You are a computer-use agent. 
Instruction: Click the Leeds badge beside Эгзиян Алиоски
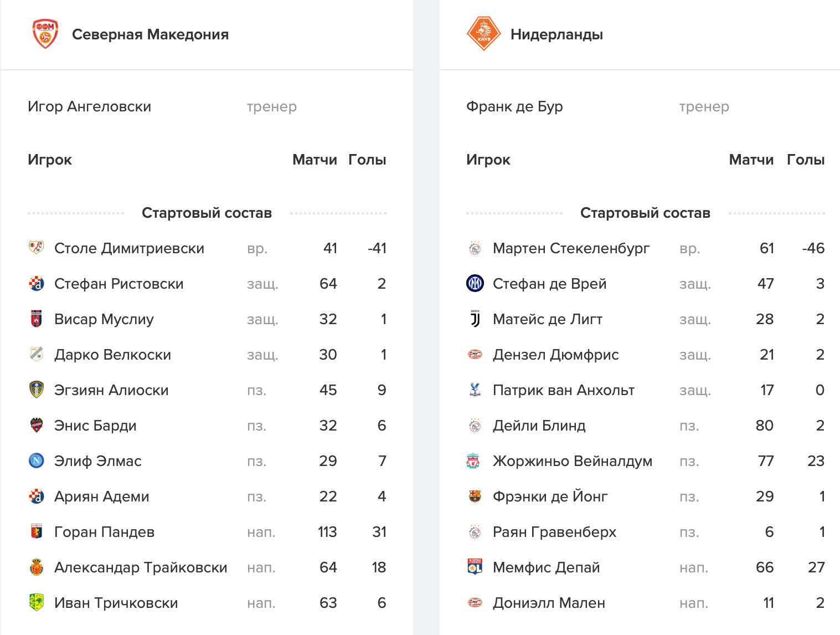tap(37, 390)
